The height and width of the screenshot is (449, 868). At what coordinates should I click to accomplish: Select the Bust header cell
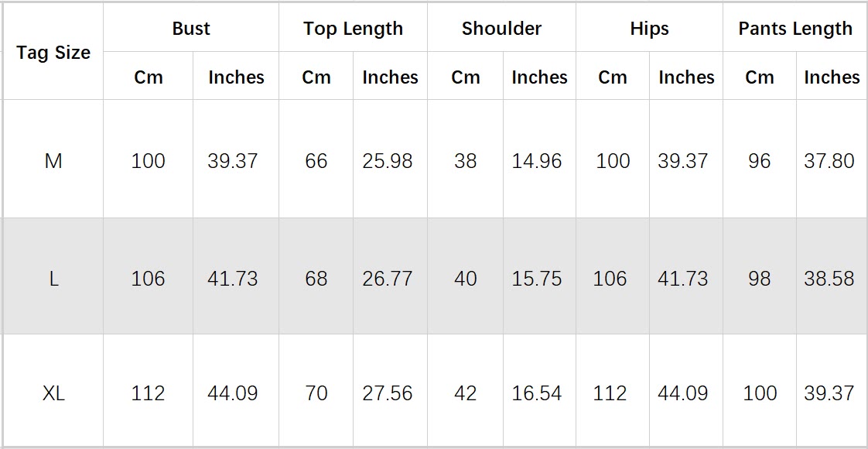pos(191,29)
